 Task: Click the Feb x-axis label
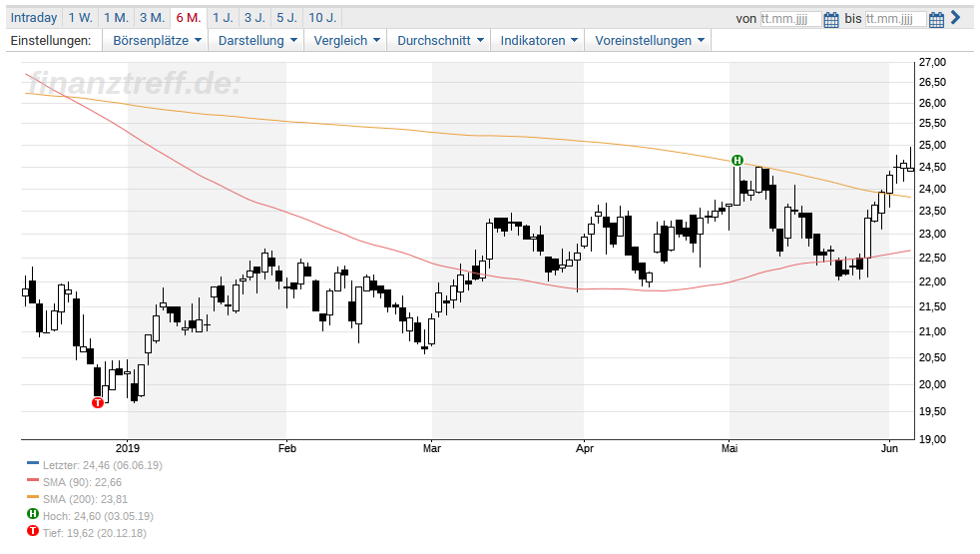286,448
